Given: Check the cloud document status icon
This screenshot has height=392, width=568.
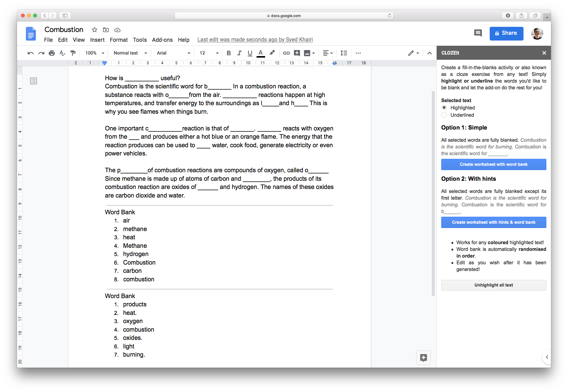Looking at the screenshot, I should coord(117,30).
